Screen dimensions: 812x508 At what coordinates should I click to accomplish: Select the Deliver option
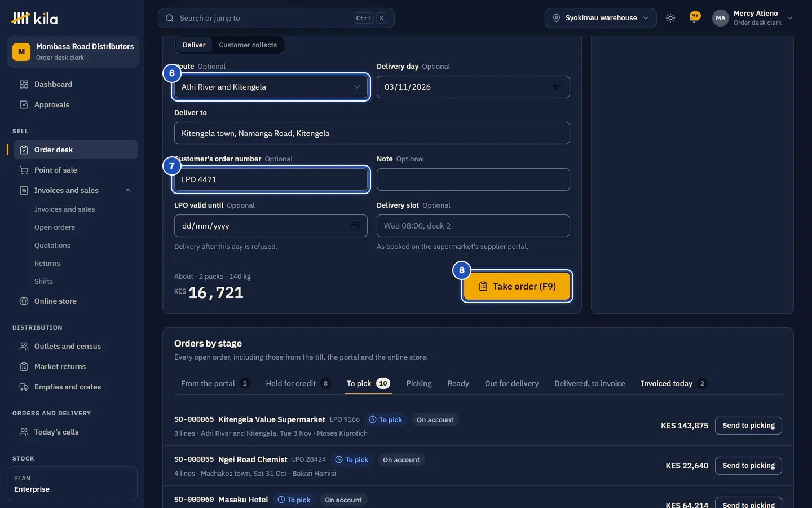[194, 45]
